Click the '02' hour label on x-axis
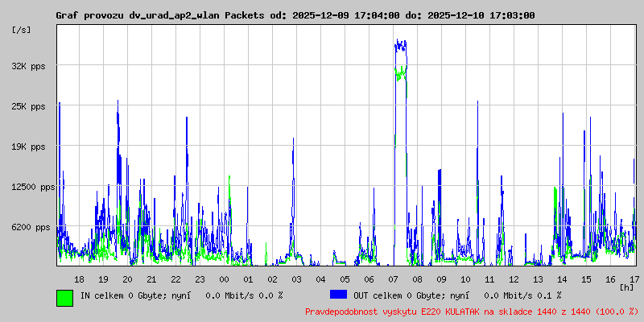 pyautogui.click(x=272, y=279)
